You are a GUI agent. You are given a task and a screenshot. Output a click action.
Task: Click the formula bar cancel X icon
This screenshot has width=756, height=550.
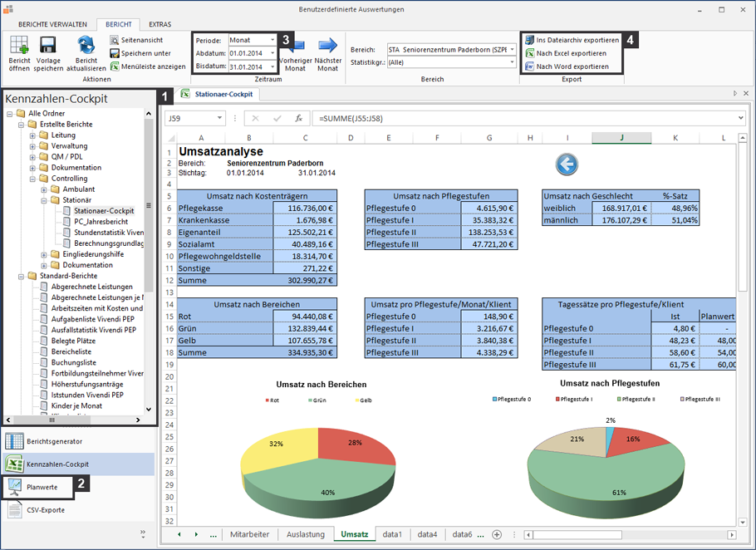pos(255,118)
